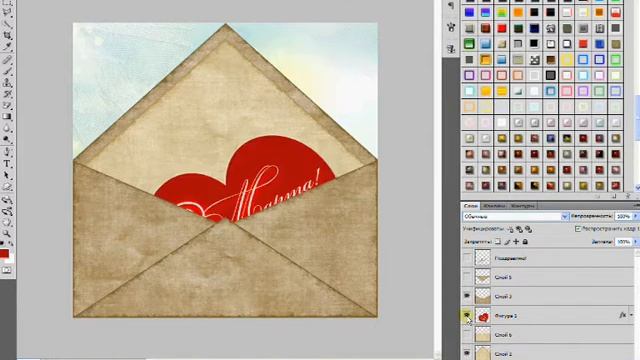Select the Dodge tool
The image size is (640, 360).
(x=7, y=140)
